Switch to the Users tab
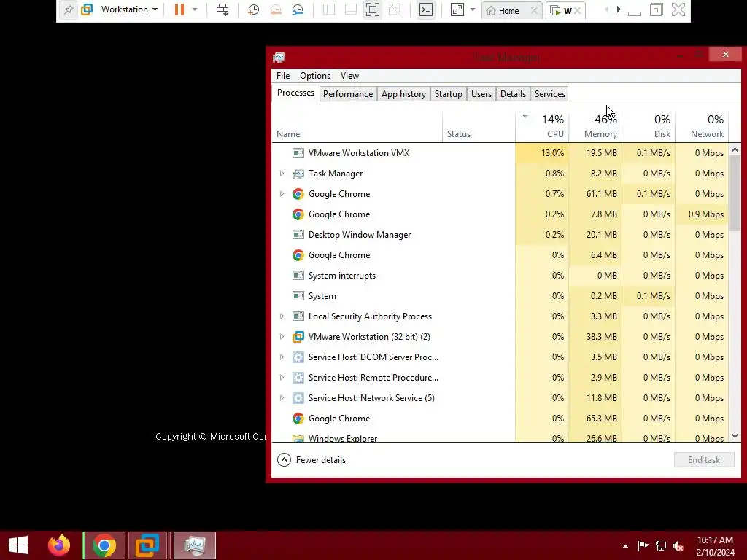This screenshot has height=560, width=747. click(481, 94)
